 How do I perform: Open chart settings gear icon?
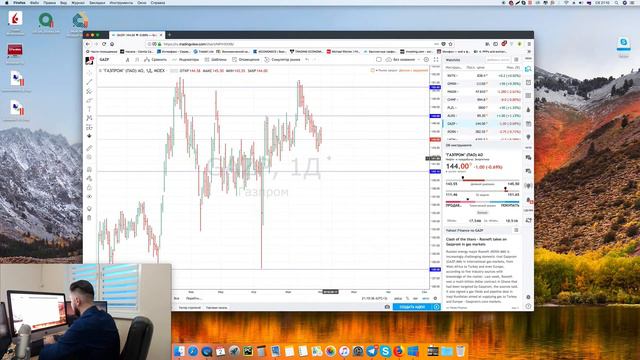click(x=426, y=60)
